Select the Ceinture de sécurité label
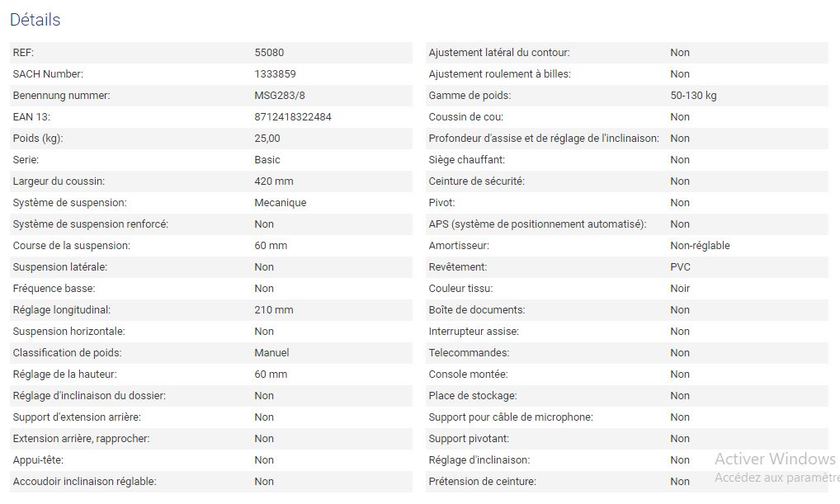The height and width of the screenshot is (504, 840). pos(476,181)
